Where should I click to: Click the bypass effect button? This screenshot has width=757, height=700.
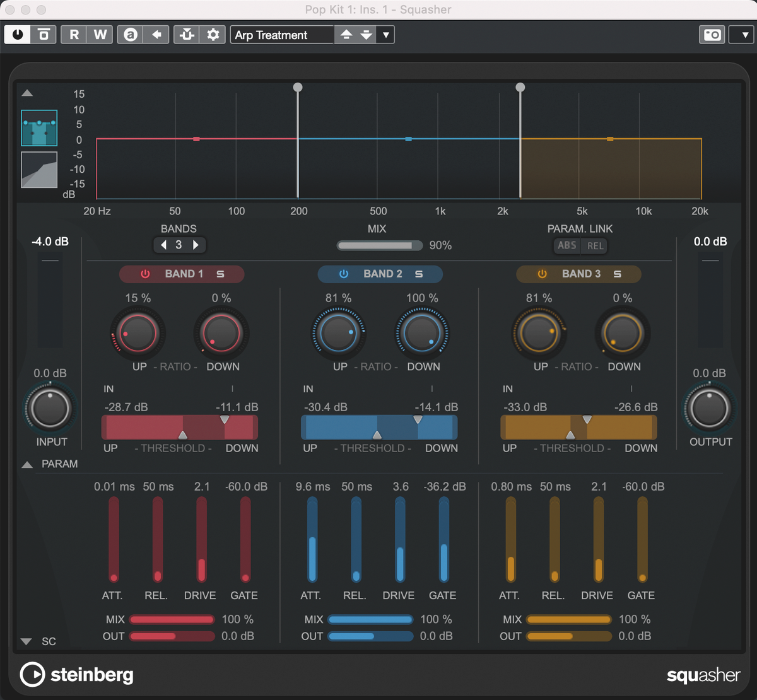[44, 34]
